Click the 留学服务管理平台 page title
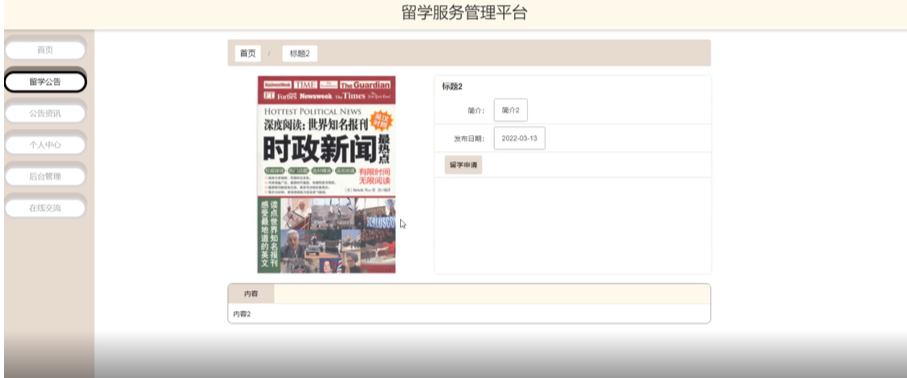This screenshot has width=907, height=378. pyautogui.click(x=464, y=13)
